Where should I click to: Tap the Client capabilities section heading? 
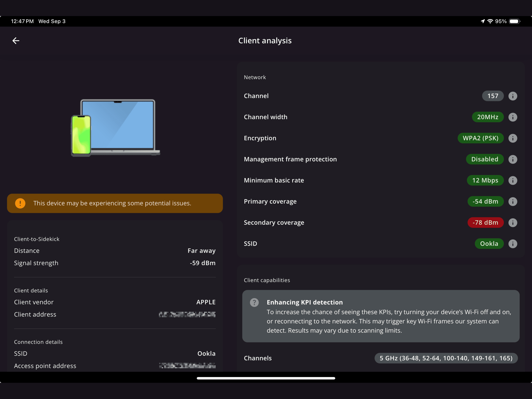point(267,280)
